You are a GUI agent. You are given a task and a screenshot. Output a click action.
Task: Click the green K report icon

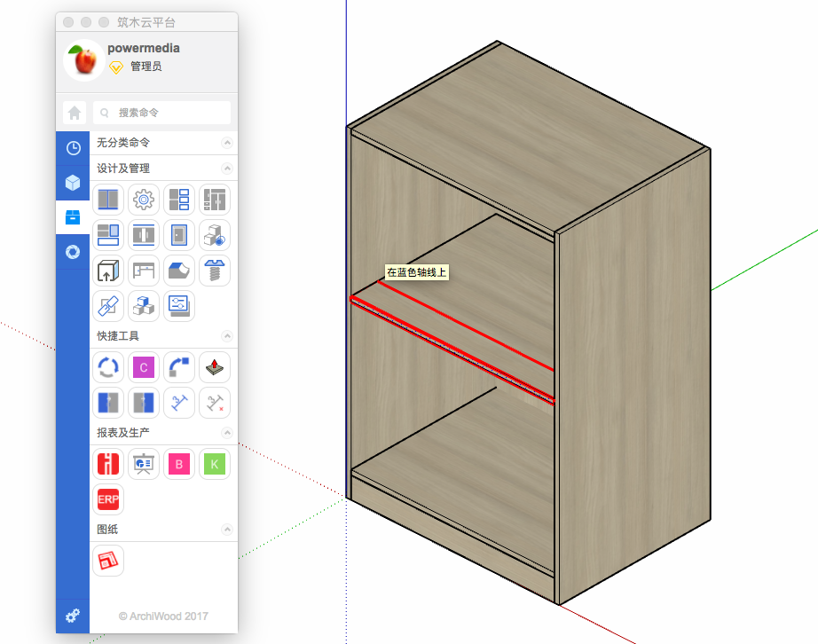pos(214,464)
